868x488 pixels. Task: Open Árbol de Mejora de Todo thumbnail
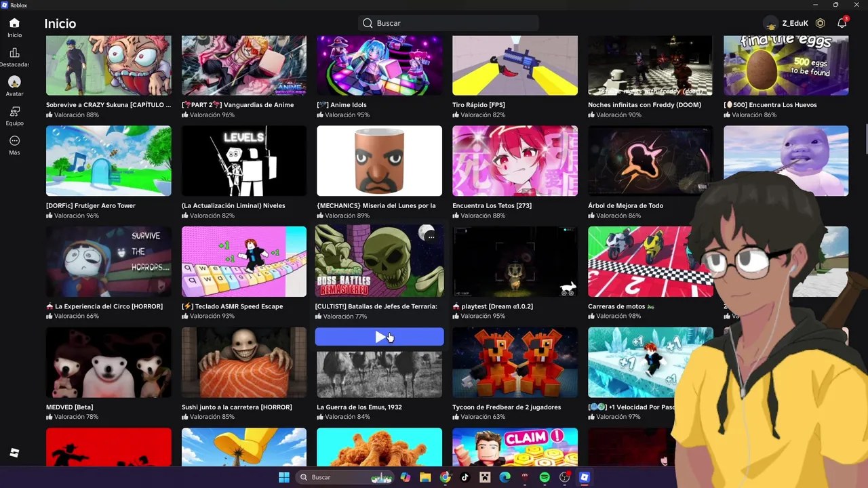point(650,161)
